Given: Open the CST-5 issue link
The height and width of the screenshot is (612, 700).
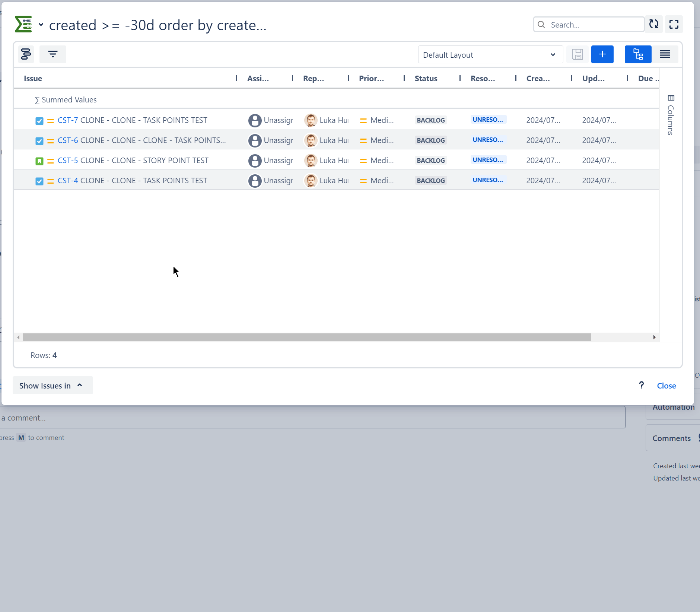Looking at the screenshot, I should point(68,161).
